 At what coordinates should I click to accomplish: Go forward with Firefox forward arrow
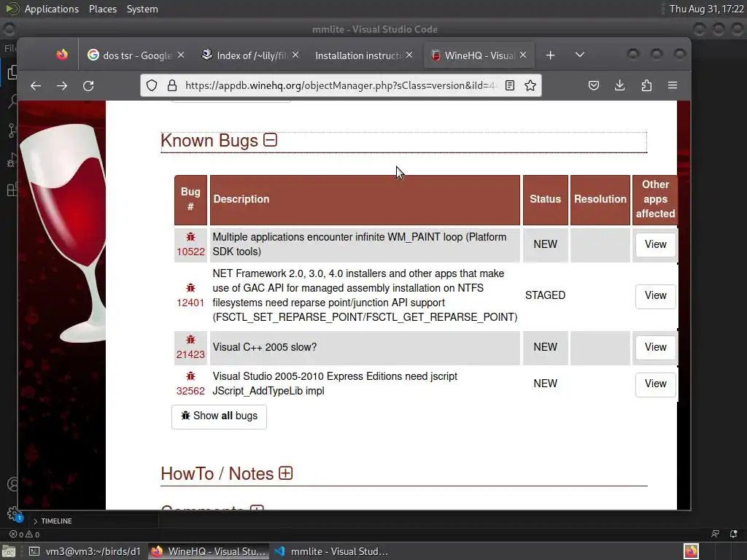(x=62, y=86)
